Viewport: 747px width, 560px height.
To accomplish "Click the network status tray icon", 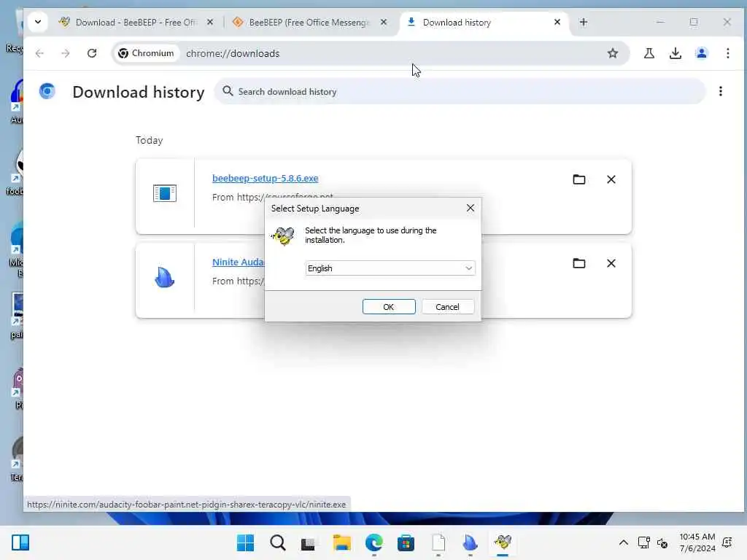I will point(643,542).
